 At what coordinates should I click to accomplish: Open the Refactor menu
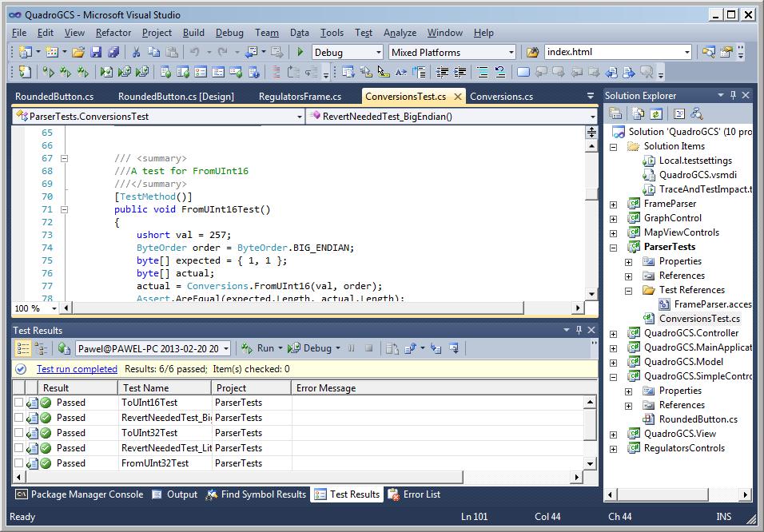pyautogui.click(x=113, y=33)
